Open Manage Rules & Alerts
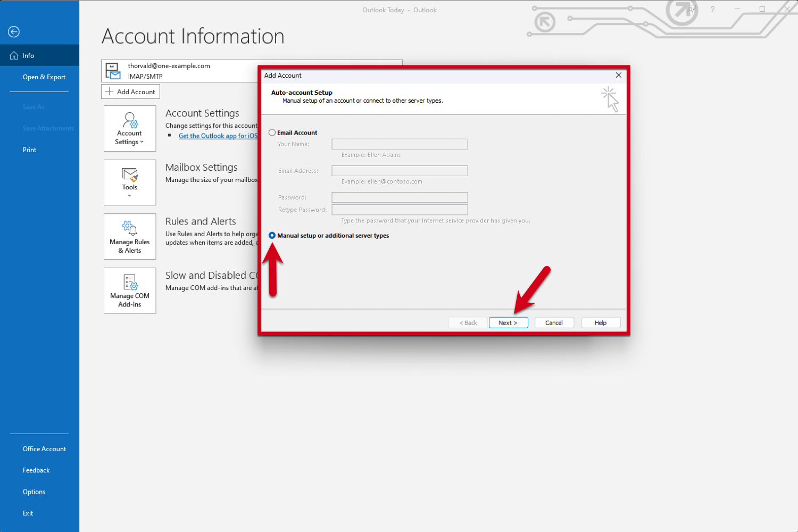Screen dimensions: 798x532 (129, 236)
